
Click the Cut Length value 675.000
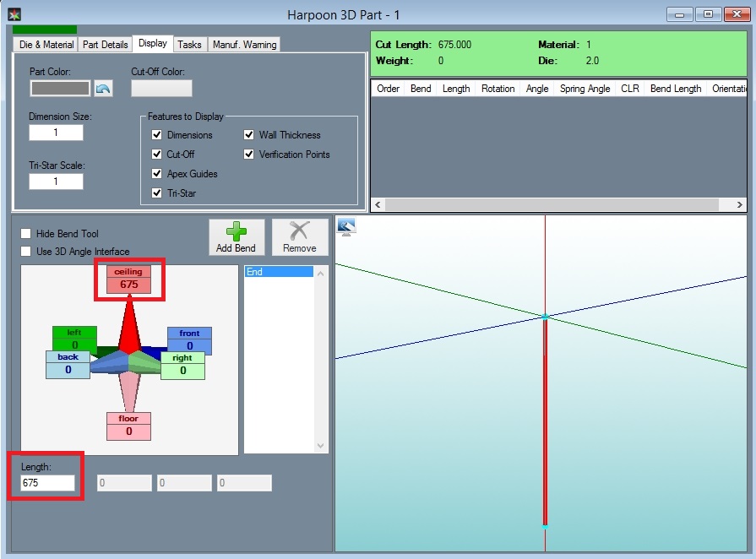point(454,45)
